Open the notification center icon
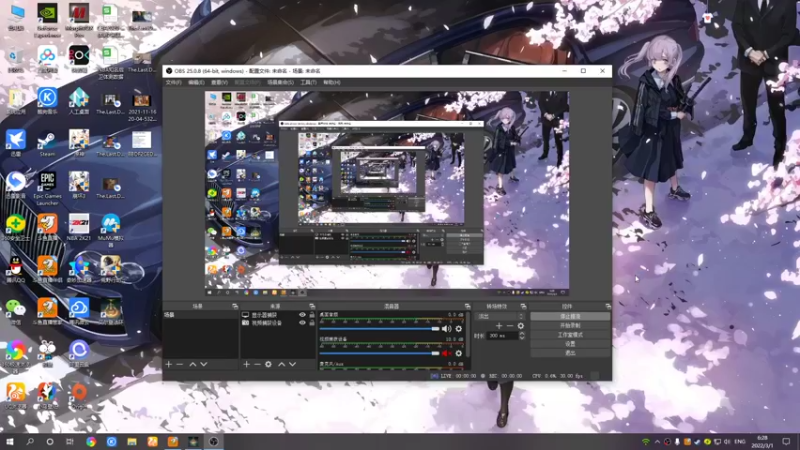The width and height of the screenshot is (800, 450). coord(786,442)
